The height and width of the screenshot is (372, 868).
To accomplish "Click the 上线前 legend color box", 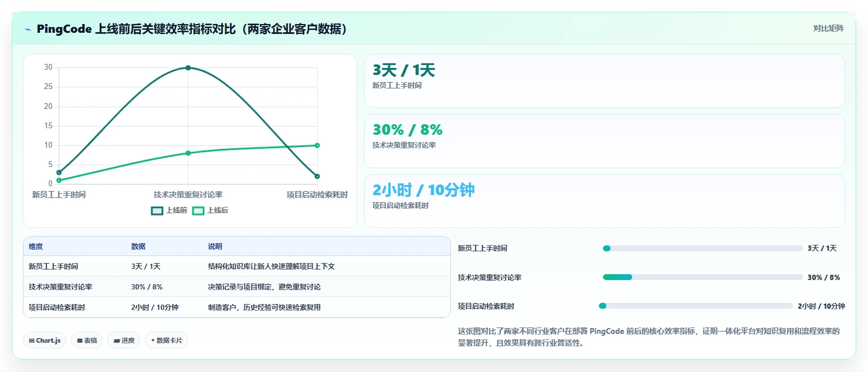I will (x=157, y=210).
